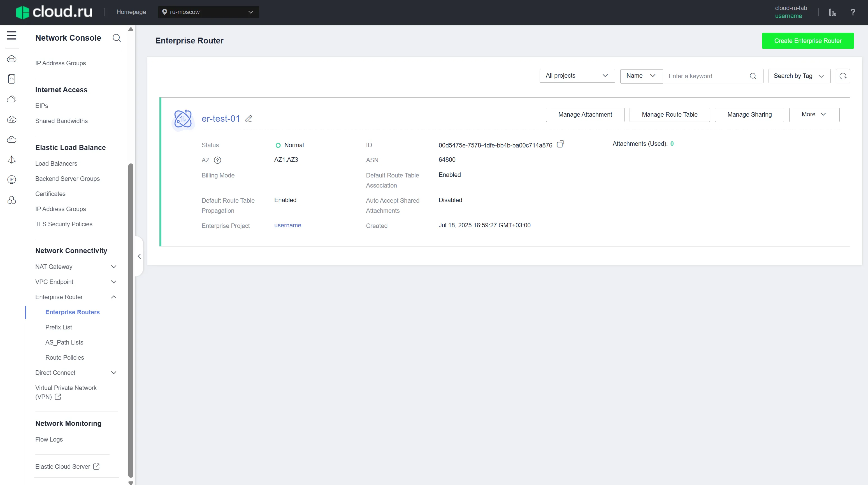
Task: Show AZ help tooltip
Action: (x=218, y=160)
